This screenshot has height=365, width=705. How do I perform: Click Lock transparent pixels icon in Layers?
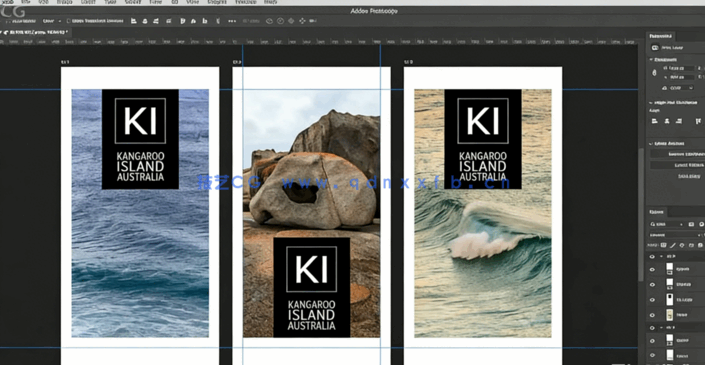click(663, 245)
